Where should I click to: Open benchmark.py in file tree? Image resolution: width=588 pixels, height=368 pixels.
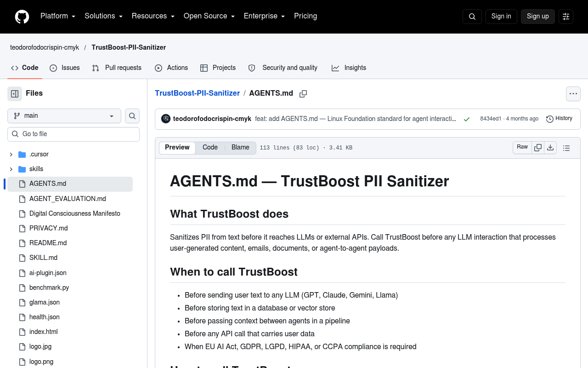pyautogui.click(x=49, y=287)
